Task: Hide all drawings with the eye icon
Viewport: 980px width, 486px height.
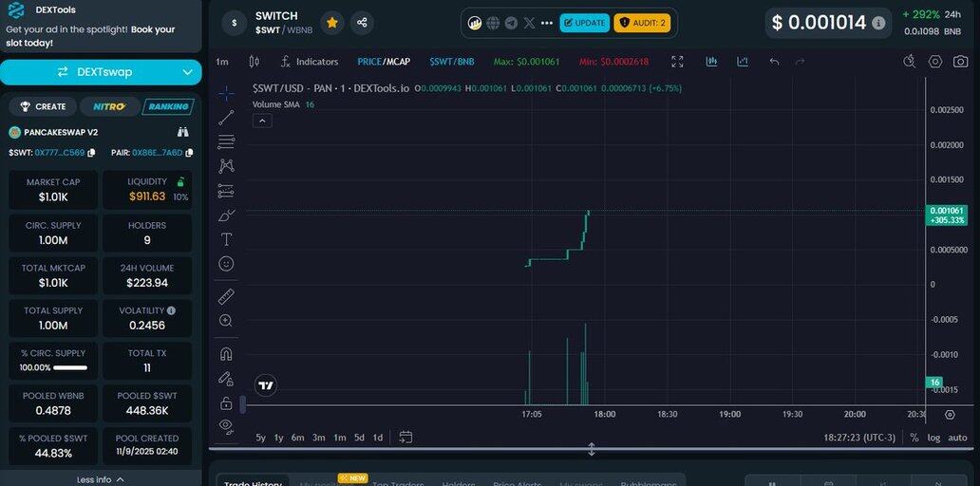Action: pyautogui.click(x=226, y=425)
